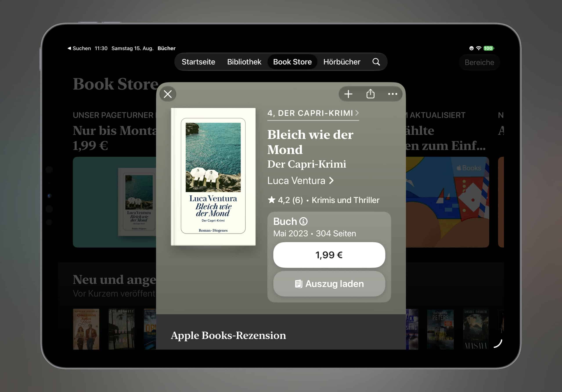Tap the 'Neu und ange...' section heading
The width and height of the screenshot is (562, 392).
[114, 279]
